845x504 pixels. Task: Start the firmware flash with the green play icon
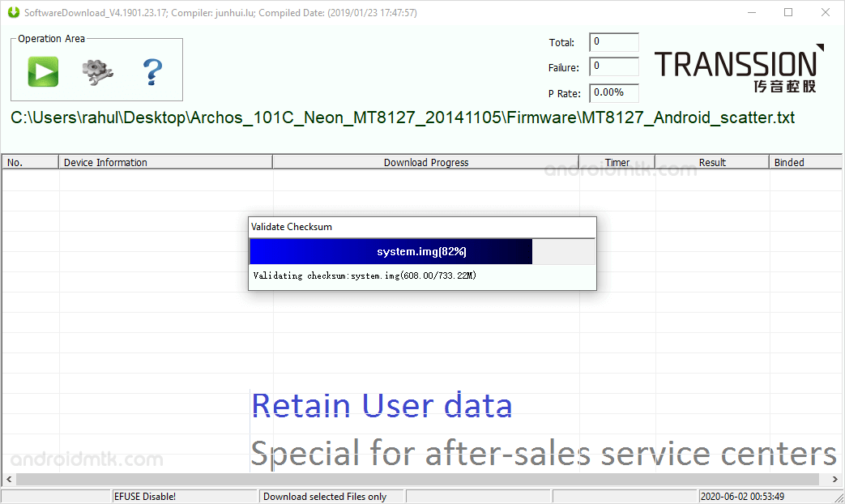tap(42, 71)
